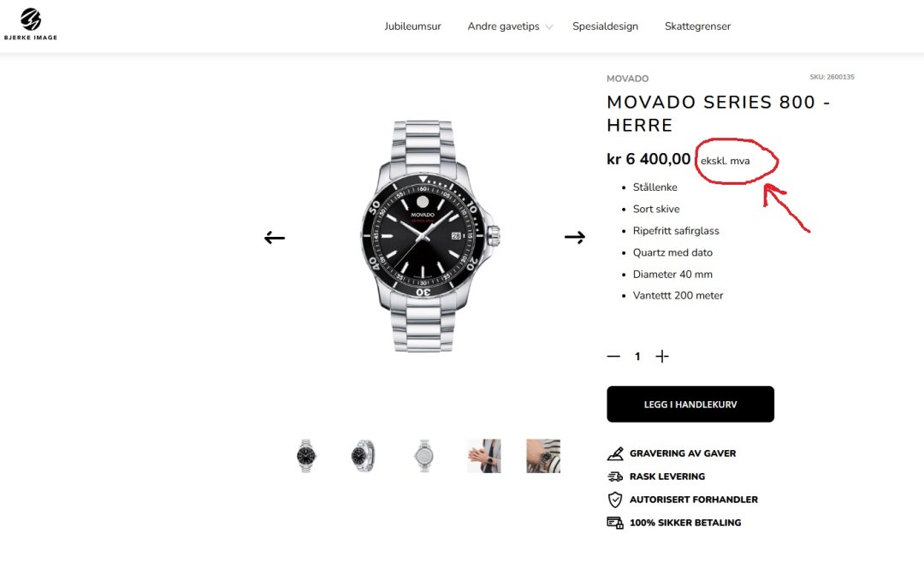
Task: Increase quantity with plus icon
Action: 661,357
